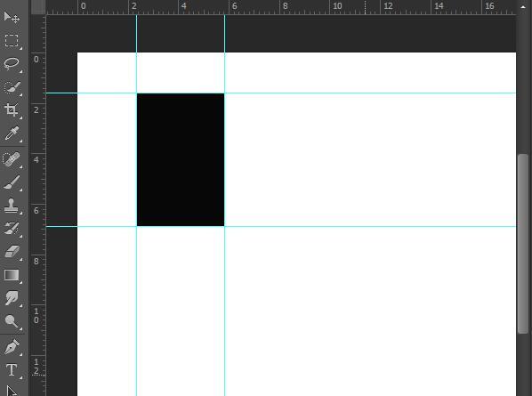Click the horizontal ruler at mark 8

click(285, 6)
